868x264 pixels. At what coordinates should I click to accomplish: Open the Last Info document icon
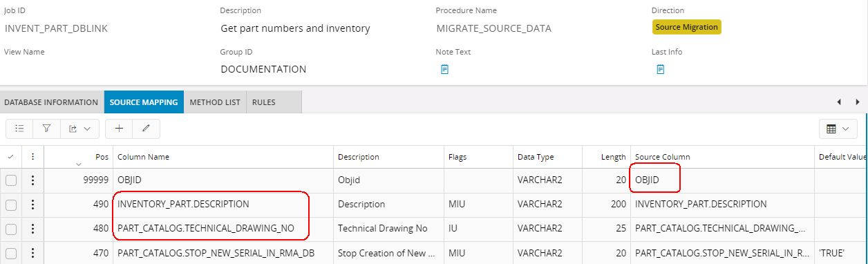(x=661, y=69)
